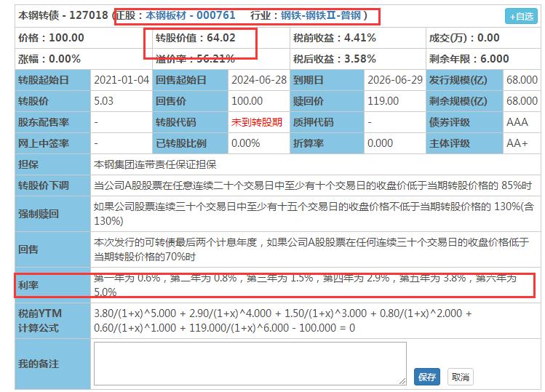Select the 赎回价 value 119.00

pos(383,101)
